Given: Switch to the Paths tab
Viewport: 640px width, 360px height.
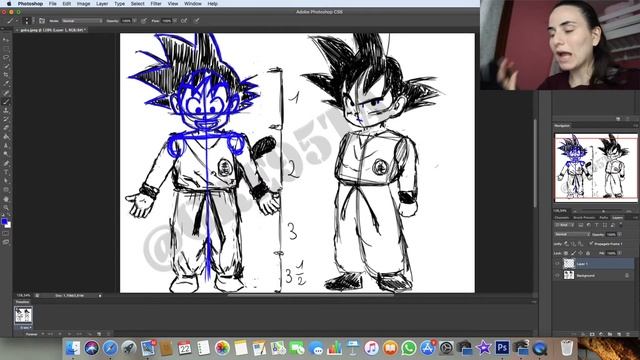Looking at the screenshot, I should (x=604, y=218).
